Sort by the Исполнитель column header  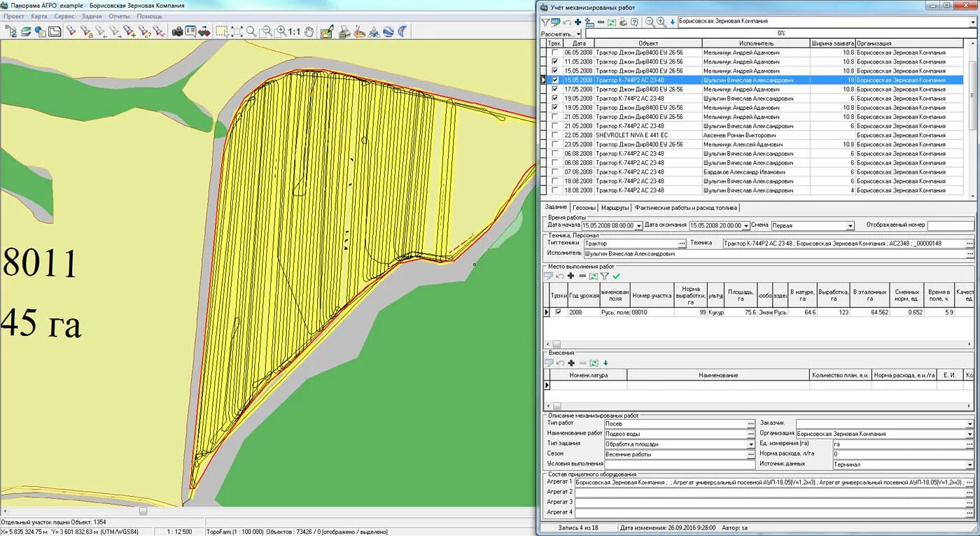756,43
